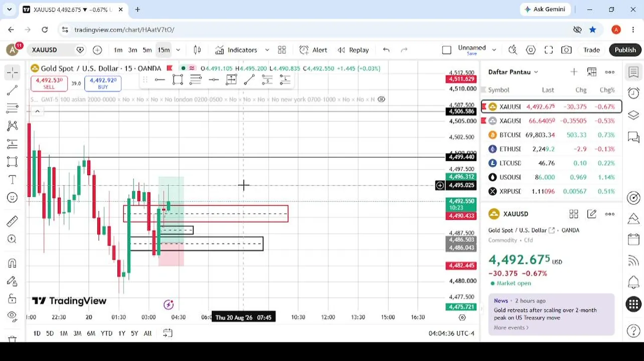The height and width of the screenshot is (361, 644).
Task: Click the BUY 4,492.92 button
Action: coord(103,83)
